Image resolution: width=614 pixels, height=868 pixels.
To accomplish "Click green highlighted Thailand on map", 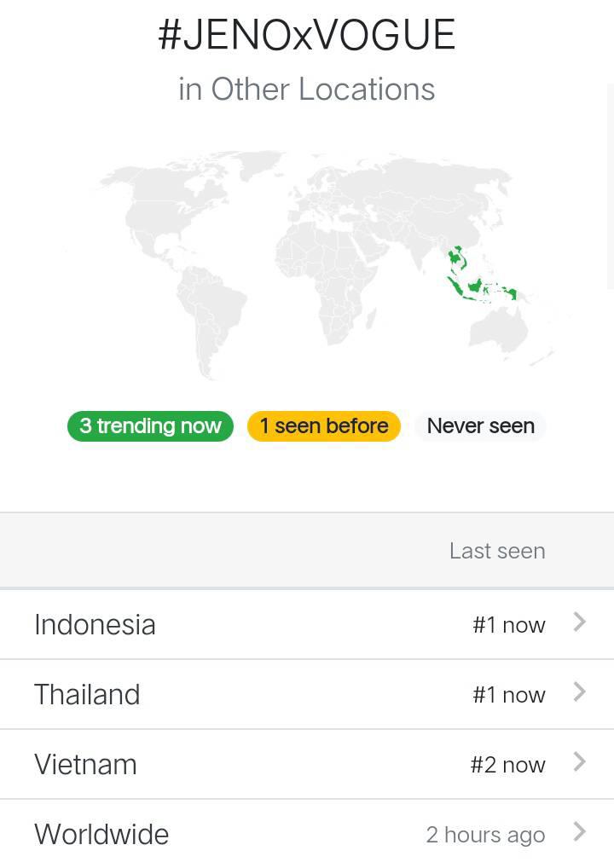I will 455,258.
